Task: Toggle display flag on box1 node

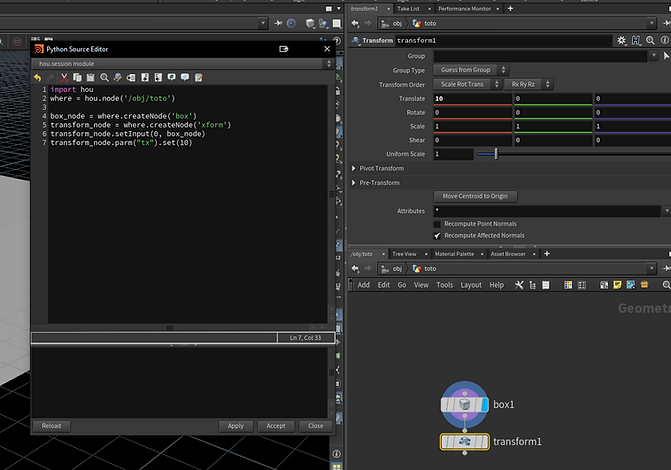Action: coord(484,405)
